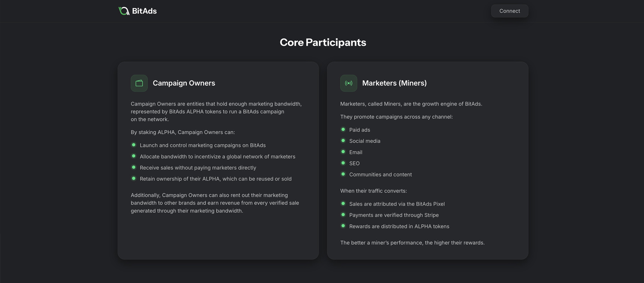This screenshot has height=283, width=644.
Task: Click the Retain ownership of ALPHA item
Action: tap(216, 179)
